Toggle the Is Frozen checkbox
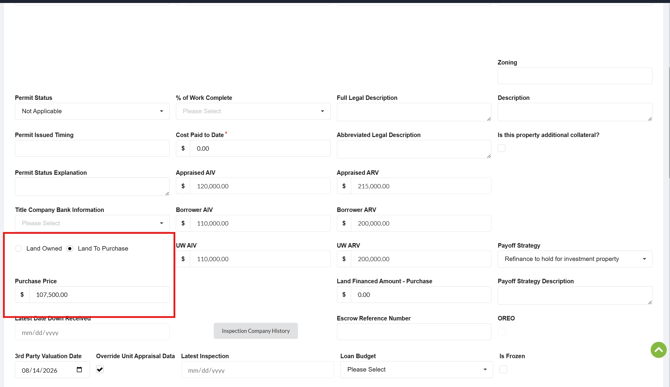 [503, 369]
